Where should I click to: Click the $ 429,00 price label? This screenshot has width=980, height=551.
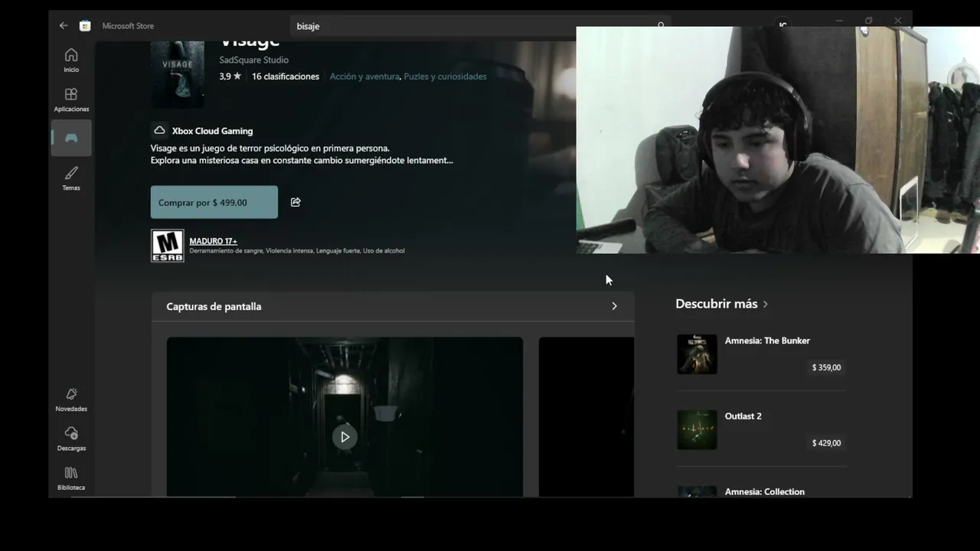(826, 443)
